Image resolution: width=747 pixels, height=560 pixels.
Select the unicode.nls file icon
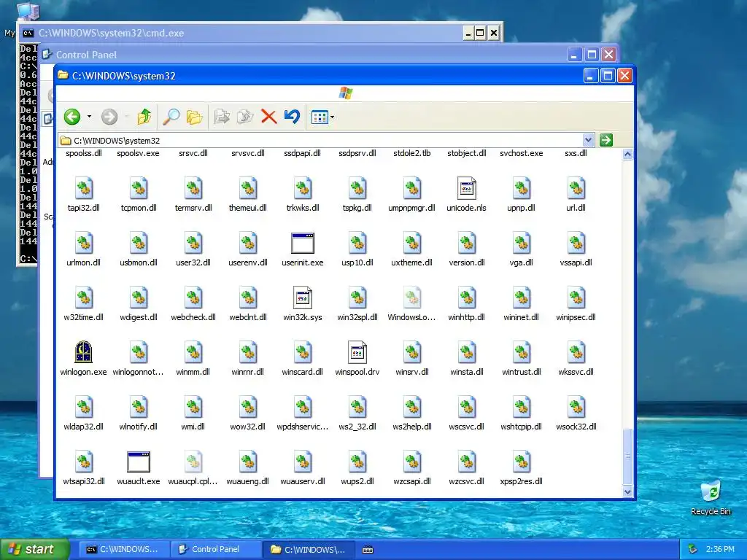click(x=466, y=188)
